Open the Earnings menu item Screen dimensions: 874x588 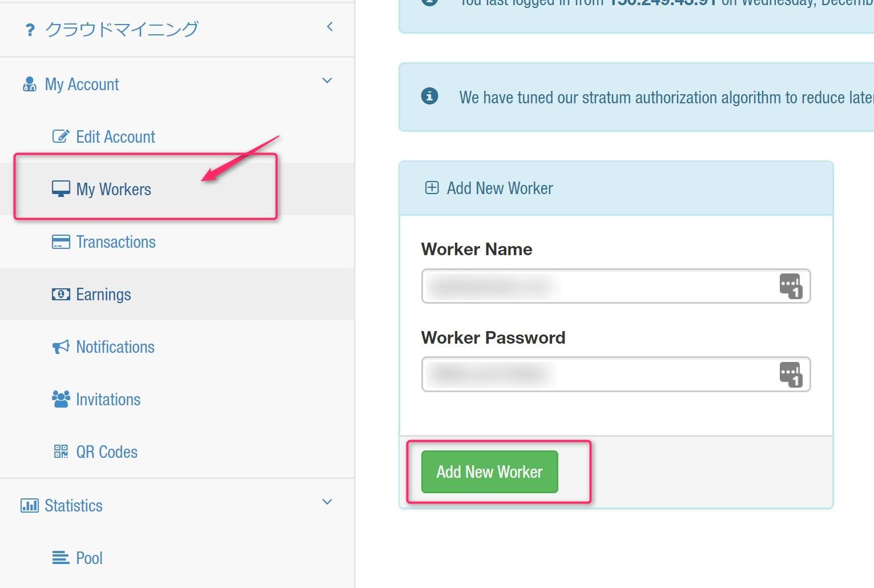(103, 294)
